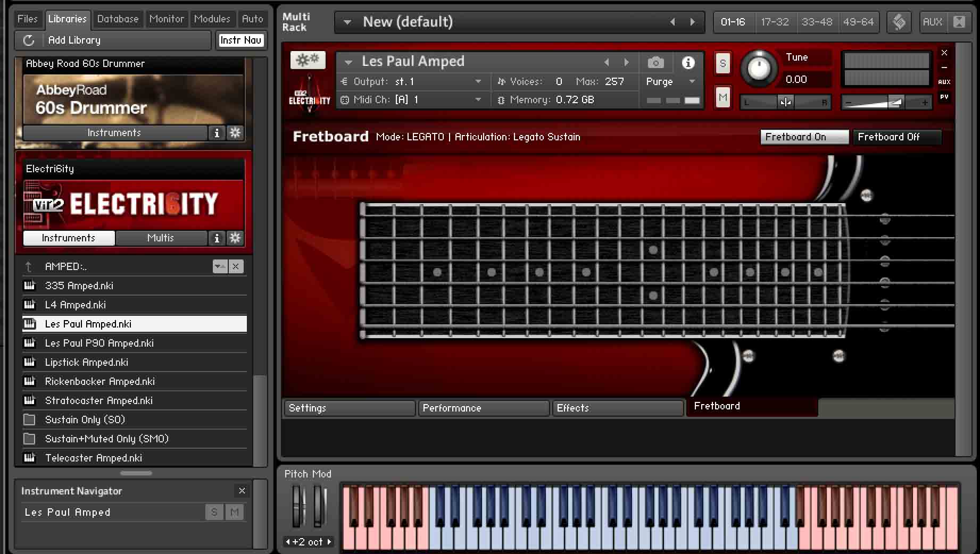Show rack pages 49-64

coord(858,22)
